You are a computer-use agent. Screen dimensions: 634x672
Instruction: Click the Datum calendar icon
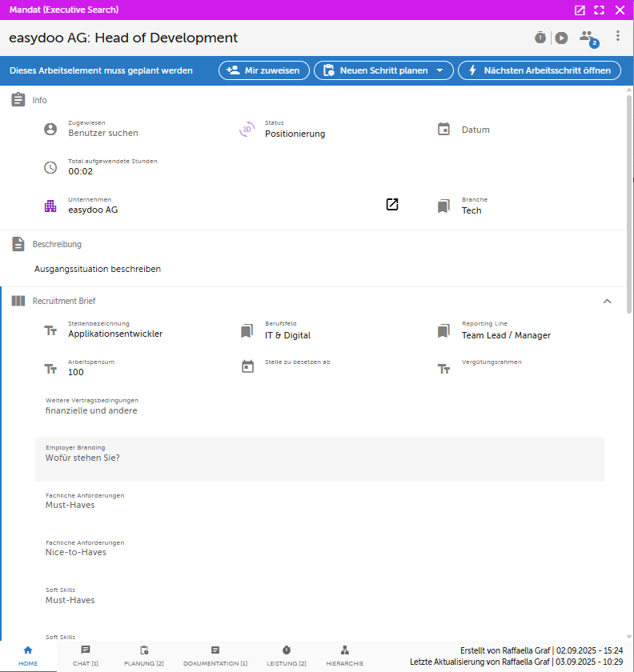coord(444,130)
